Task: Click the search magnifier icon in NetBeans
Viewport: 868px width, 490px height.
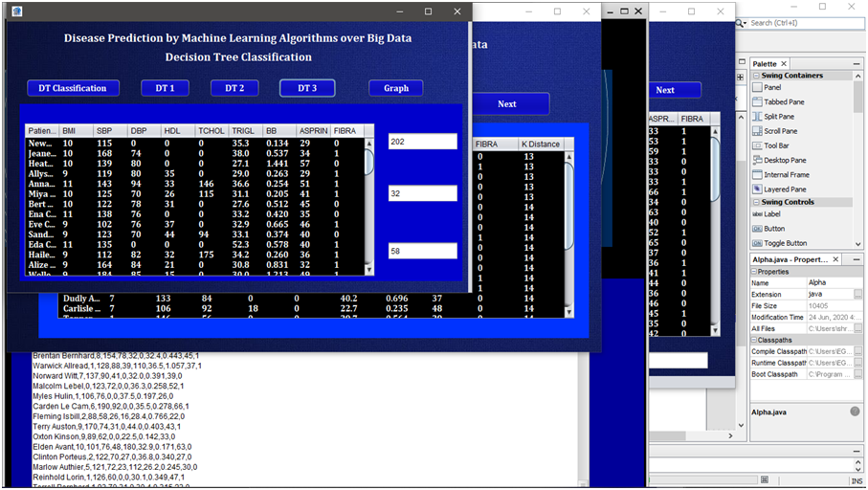Action: 741,23
